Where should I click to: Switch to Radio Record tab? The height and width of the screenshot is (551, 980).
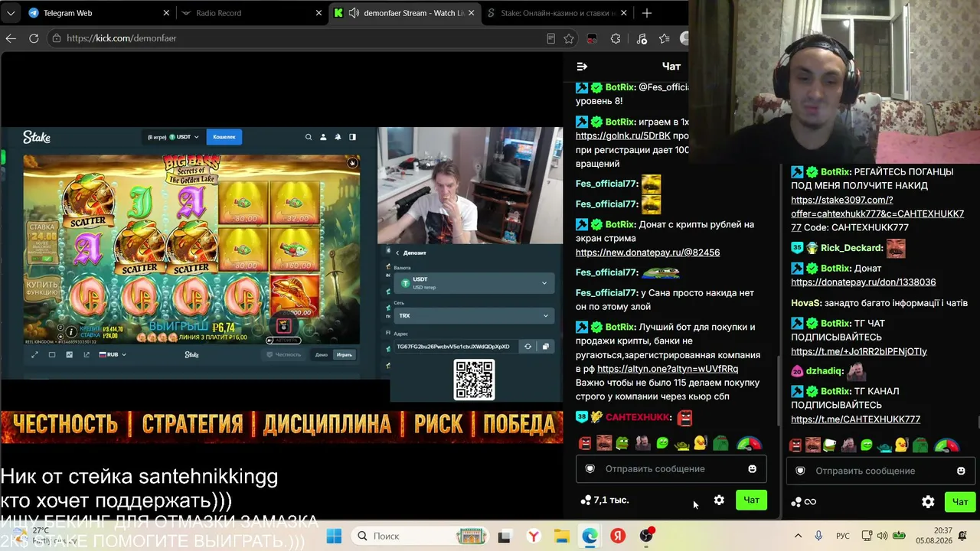coord(252,13)
